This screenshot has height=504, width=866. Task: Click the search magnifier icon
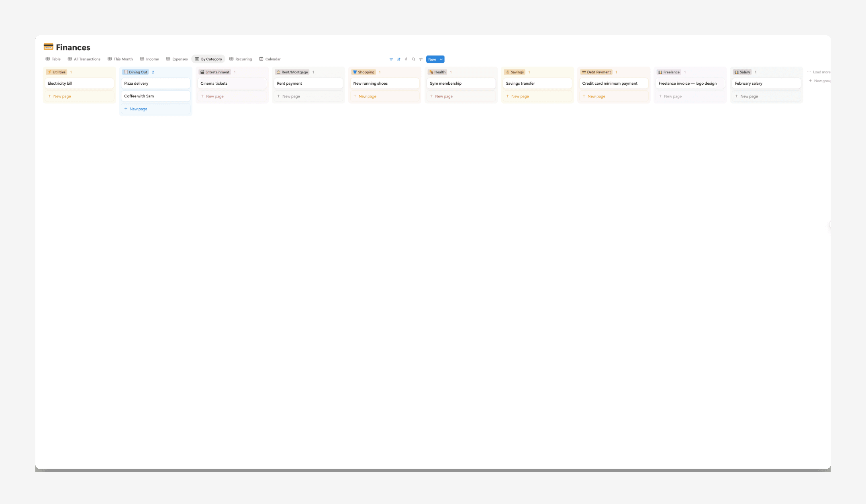pos(413,59)
